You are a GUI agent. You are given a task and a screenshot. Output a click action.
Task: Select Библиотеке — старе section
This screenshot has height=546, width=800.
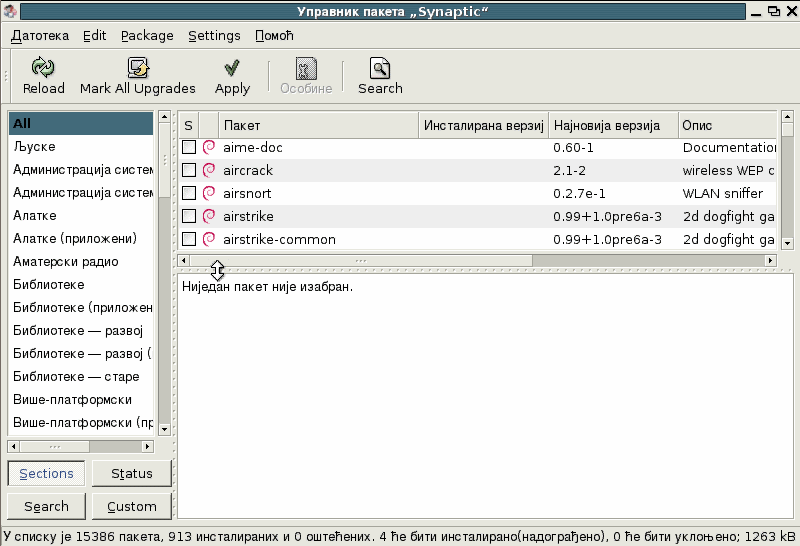(x=81, y=377)
